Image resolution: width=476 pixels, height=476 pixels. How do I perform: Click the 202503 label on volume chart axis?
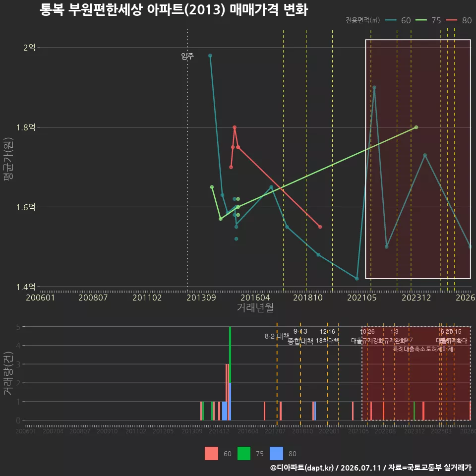(441, 431)
